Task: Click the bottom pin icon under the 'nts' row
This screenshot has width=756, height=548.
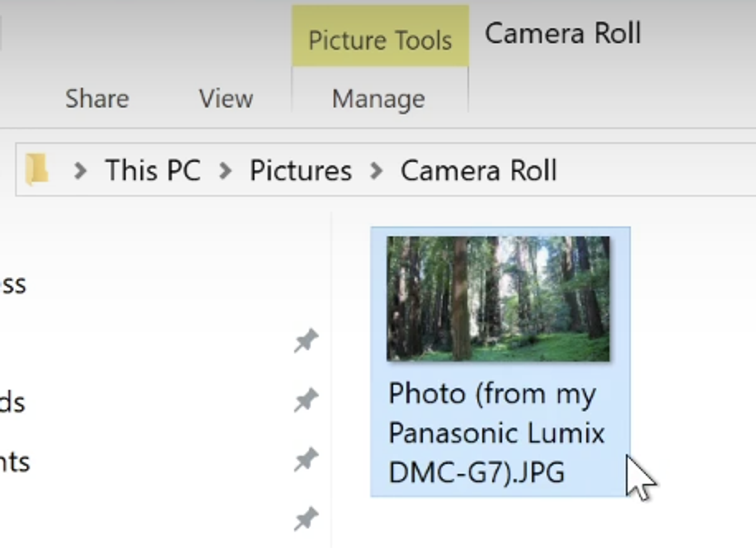Action: 306,519
